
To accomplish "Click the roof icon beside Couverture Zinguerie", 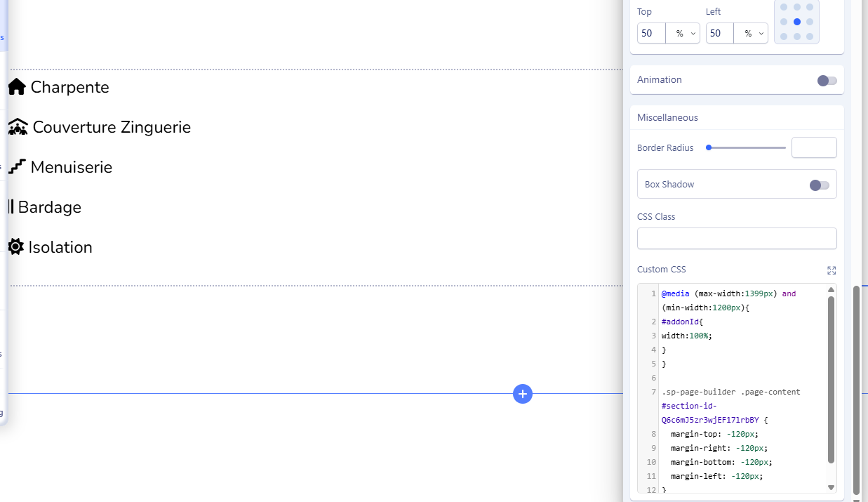I will coord(18,127).
